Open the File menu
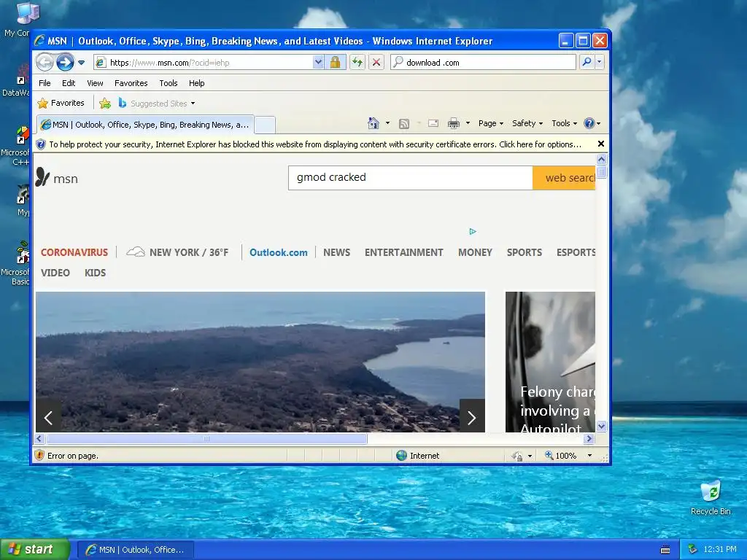The width and height of the screenshot is (747, 560). pyautogui.click(x=44, y=83)
